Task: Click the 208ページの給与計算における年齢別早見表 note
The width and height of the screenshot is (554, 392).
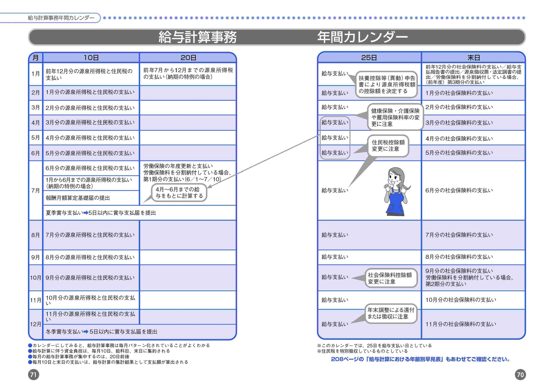Action: pyautogui.click(x=420, y=359)
